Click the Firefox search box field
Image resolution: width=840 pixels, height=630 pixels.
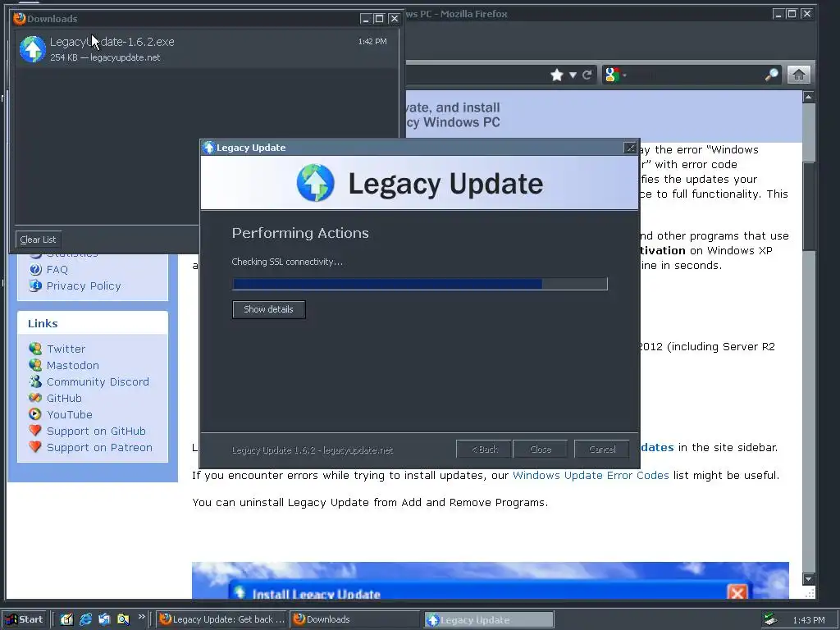tap(694, 75)
